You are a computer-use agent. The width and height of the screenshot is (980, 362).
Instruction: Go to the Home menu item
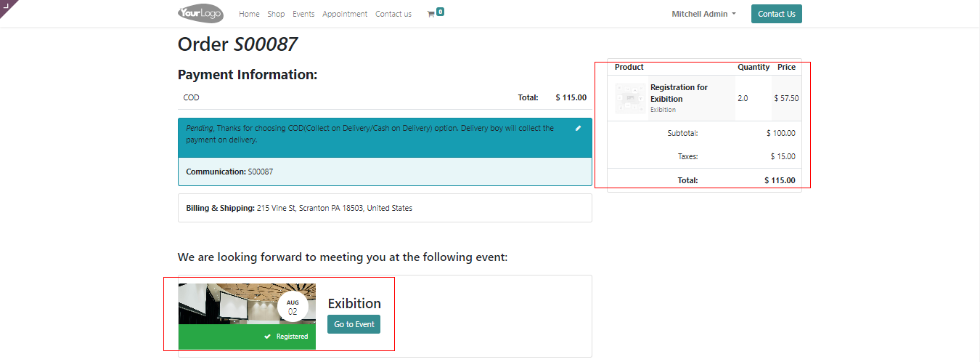click(249, 14)
